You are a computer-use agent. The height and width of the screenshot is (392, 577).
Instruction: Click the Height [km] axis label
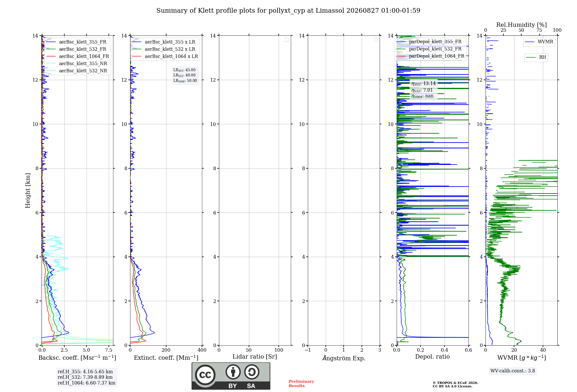[x=28, y=191]
